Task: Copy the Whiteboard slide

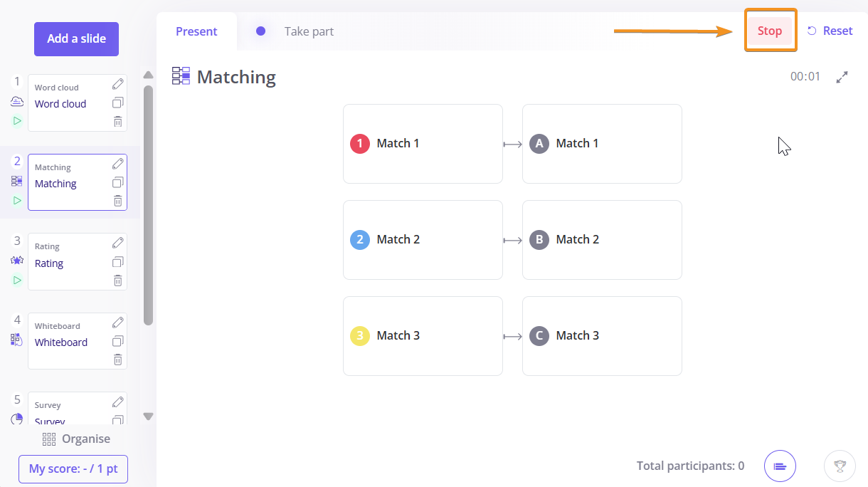Action: (118, 341)
